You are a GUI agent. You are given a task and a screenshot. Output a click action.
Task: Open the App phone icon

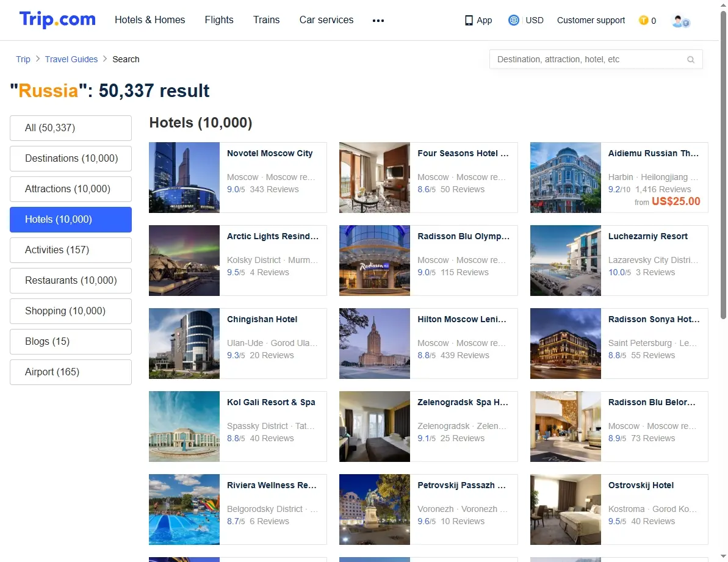click(469, 20)
